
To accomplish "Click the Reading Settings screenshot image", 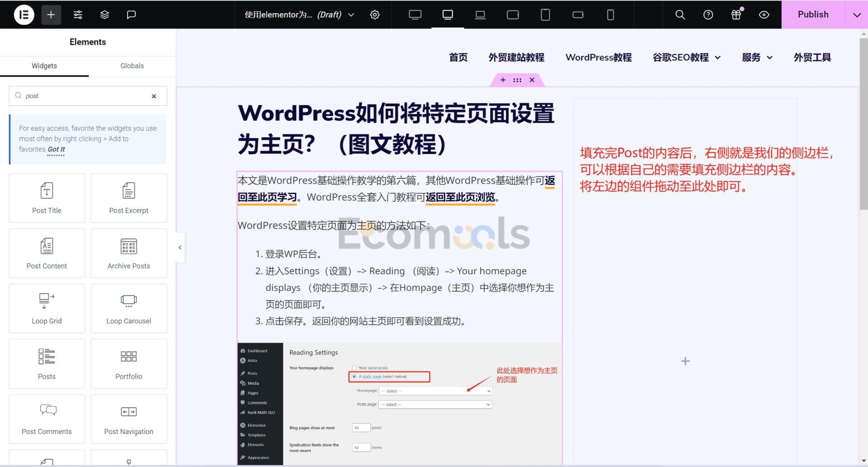I will pyautogui.click(x=400, y=404).
